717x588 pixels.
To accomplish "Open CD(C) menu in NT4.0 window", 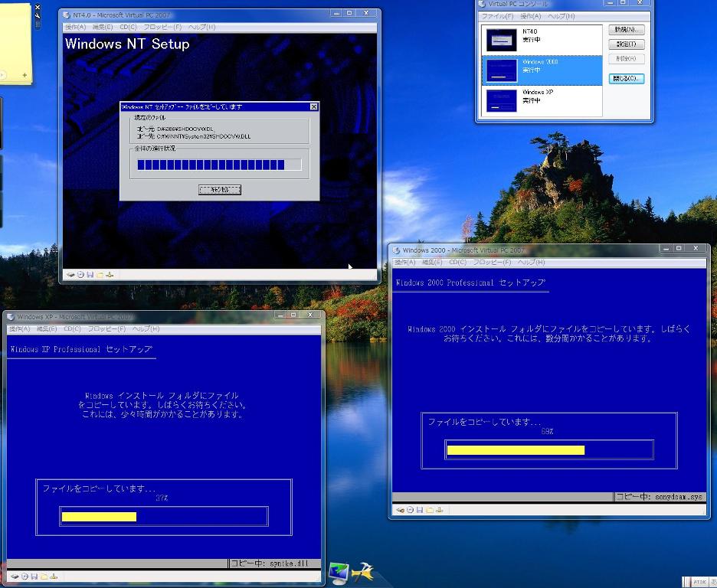I will click(x=128, y=27).
